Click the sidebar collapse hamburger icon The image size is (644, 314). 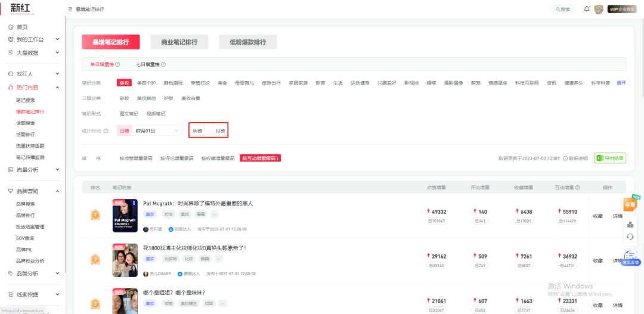tap(71, 10)
